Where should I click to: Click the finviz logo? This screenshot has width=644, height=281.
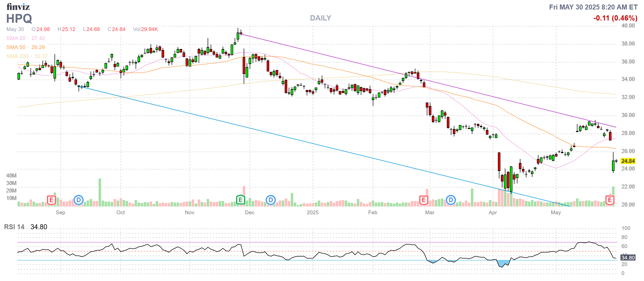pos(18,7)
